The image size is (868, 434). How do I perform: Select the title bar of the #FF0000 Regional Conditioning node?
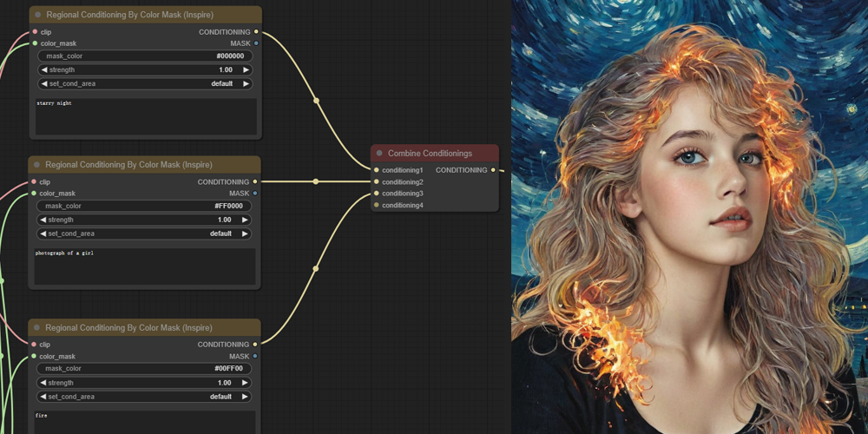(144, 164)
